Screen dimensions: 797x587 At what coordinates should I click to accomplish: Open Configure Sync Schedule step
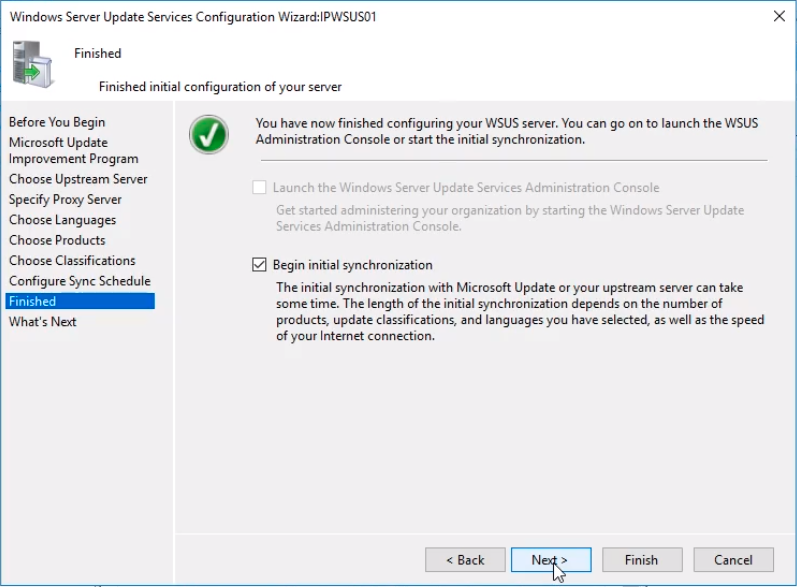coord(80,281)
